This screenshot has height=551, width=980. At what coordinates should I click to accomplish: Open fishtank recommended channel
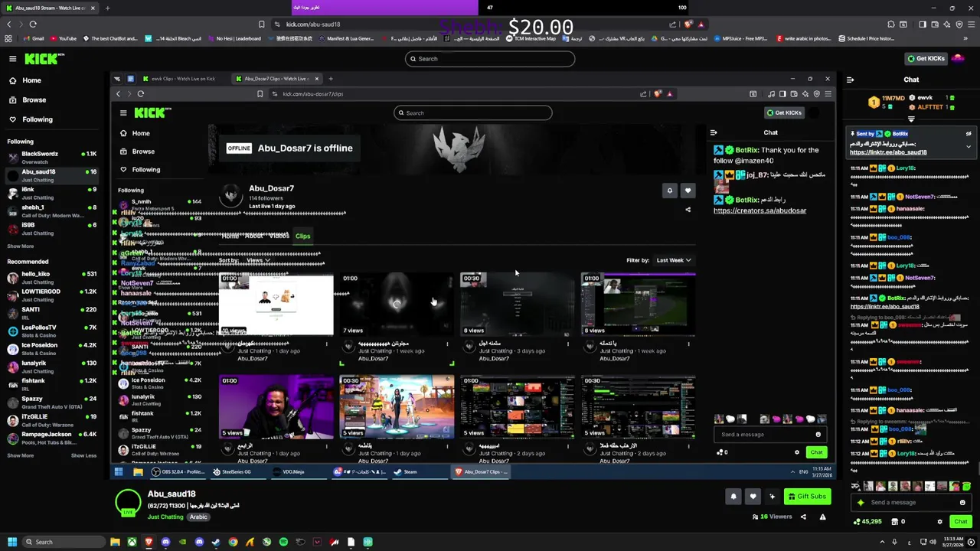(x=51, y=384)
